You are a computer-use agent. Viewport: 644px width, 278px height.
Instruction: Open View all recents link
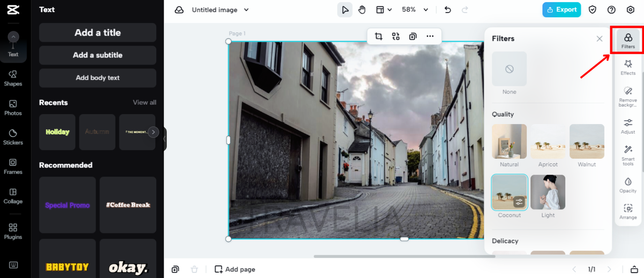(x=144, y=103)
